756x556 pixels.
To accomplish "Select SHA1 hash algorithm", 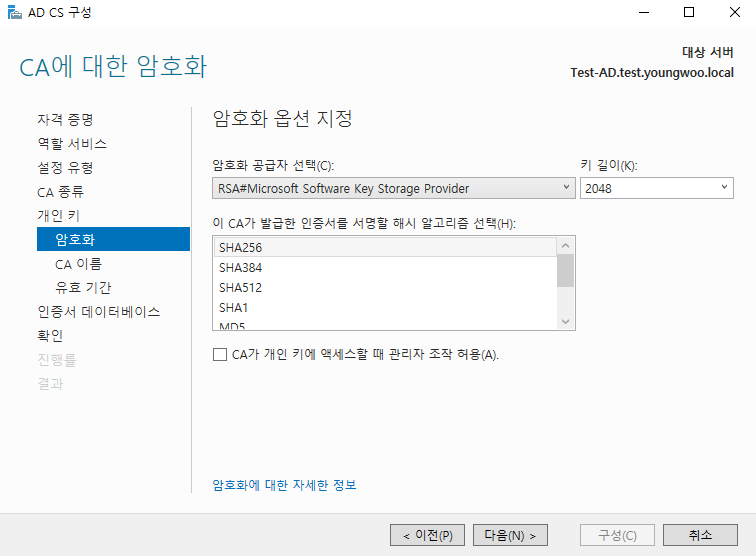I will 385,308.
